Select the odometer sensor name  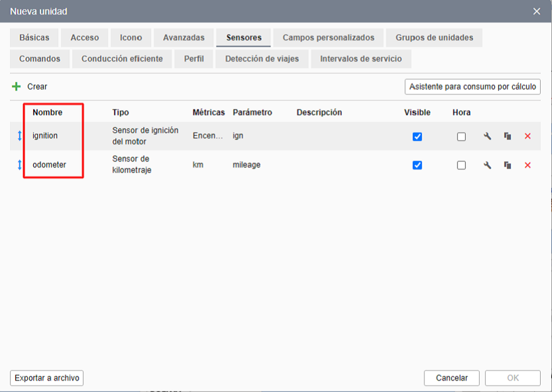click(49, 165)
